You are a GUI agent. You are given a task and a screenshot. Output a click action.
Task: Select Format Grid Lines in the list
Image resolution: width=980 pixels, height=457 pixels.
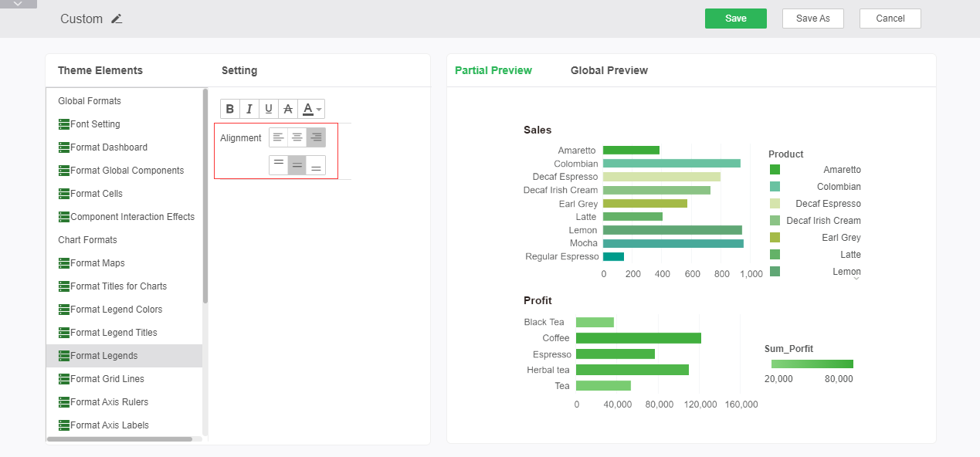click(x=107, y=379)
